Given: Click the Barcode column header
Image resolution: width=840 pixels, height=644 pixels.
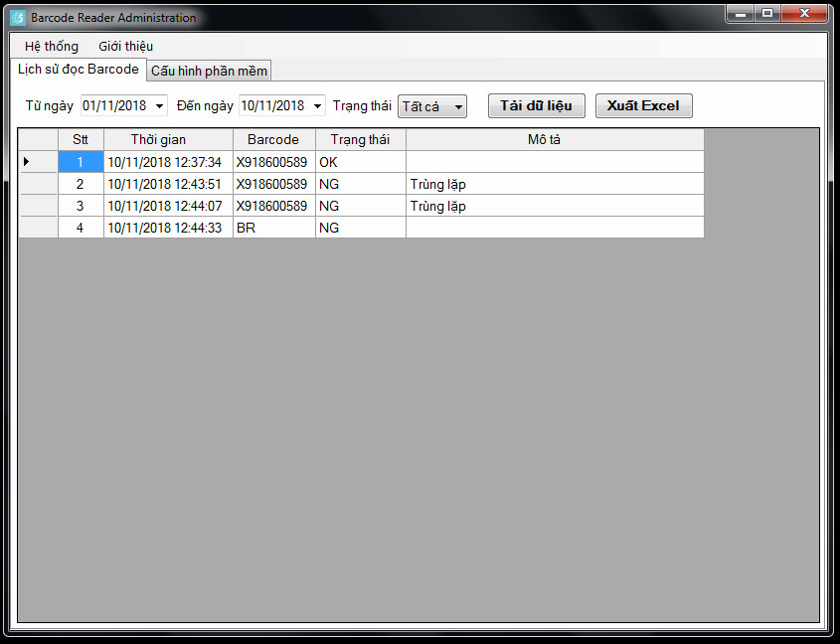Looking at the screenshot, I should click(x=273, y=140).
